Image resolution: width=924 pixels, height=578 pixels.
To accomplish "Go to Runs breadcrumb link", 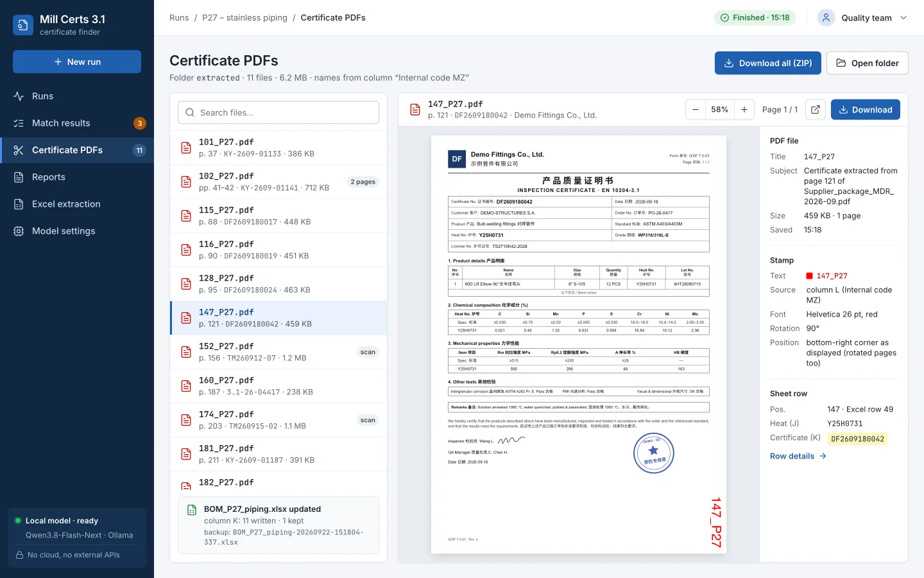I will pyautogui.click(x=179, y=18).
